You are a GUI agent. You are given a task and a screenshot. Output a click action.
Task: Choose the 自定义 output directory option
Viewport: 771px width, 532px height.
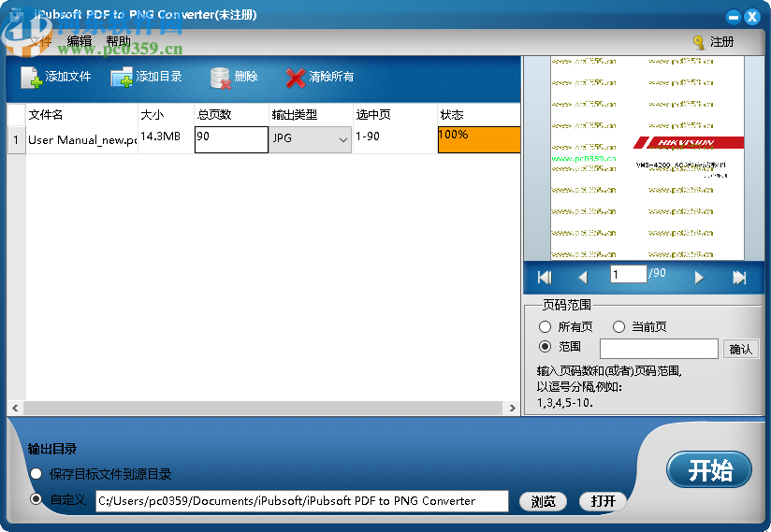click(36, 499)
